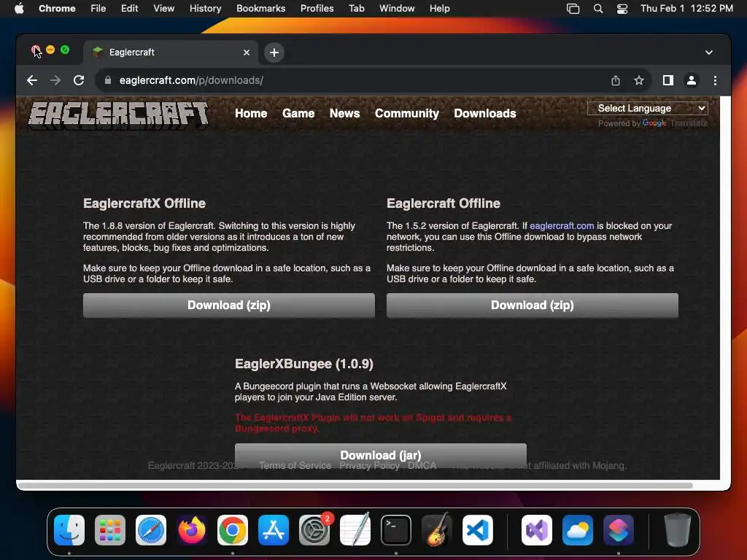Go back to the previous page

32,80
